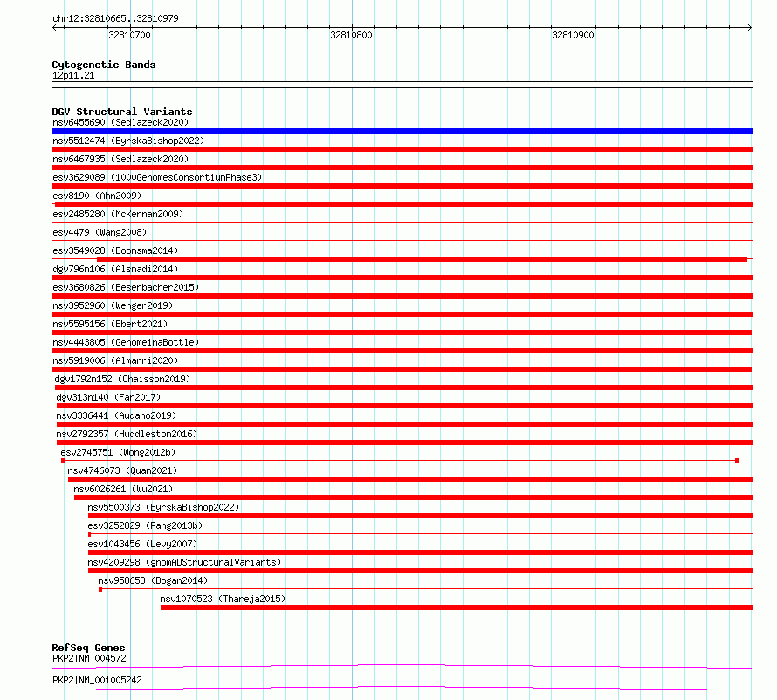777x700 pixels.
Task: Open variant nsv958653 (Dogan2014)
Action: click(x=153, y=580)
